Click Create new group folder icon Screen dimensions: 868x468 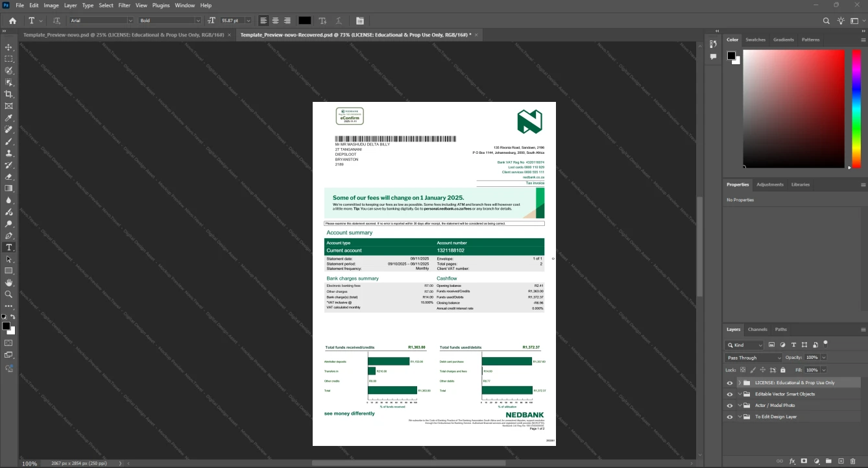pyautogui.click(x=829, y=462)
